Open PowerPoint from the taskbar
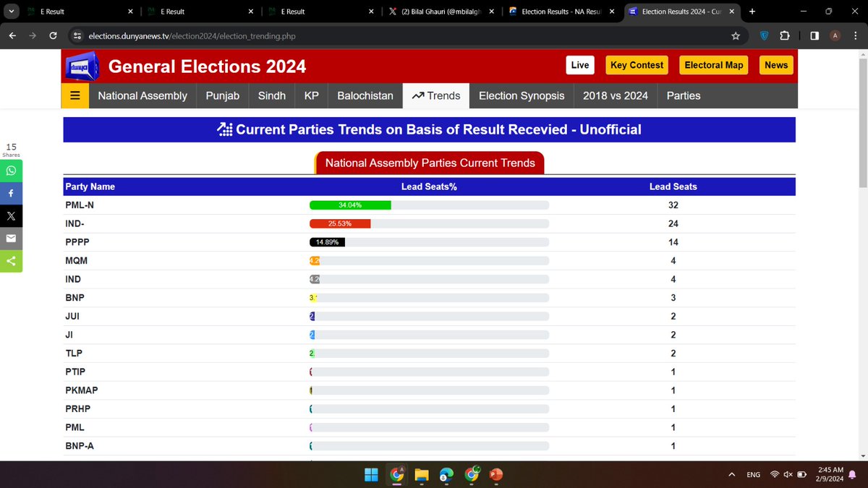868x488 pixels. [x=496, y=474]
